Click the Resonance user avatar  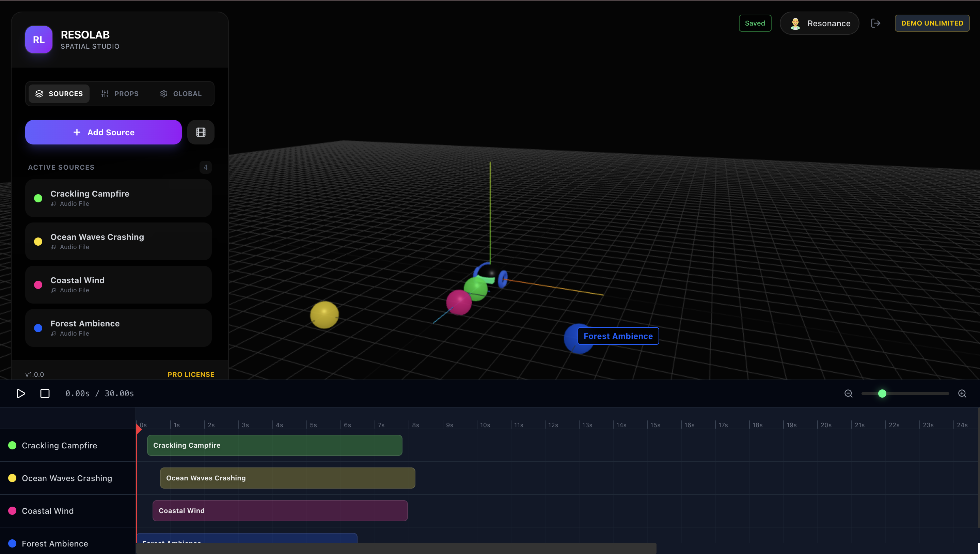point(795,24)
